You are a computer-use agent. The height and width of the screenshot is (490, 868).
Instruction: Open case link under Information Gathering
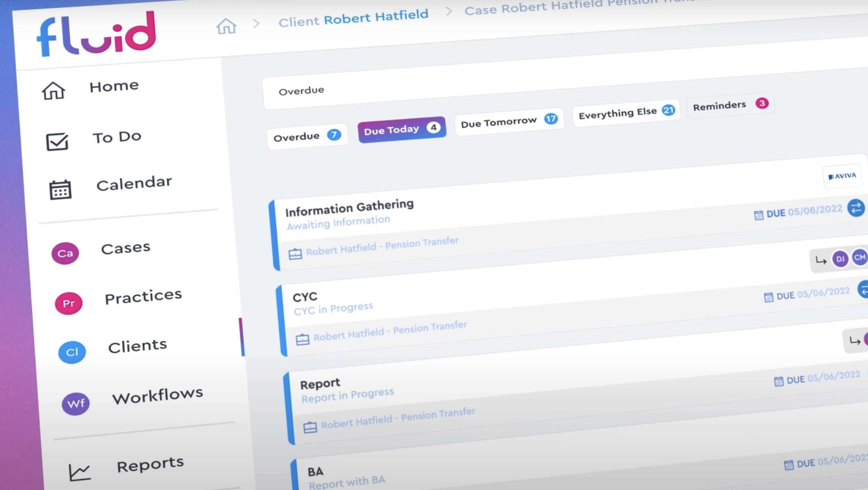coord(382,246)
